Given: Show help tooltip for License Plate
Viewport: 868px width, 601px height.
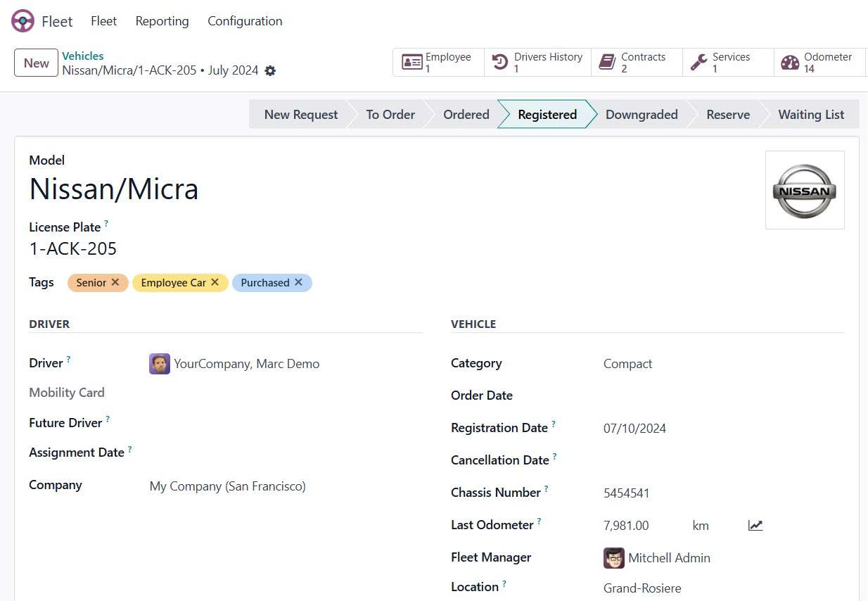Looking at the screenshot, I should pos(106,223).
